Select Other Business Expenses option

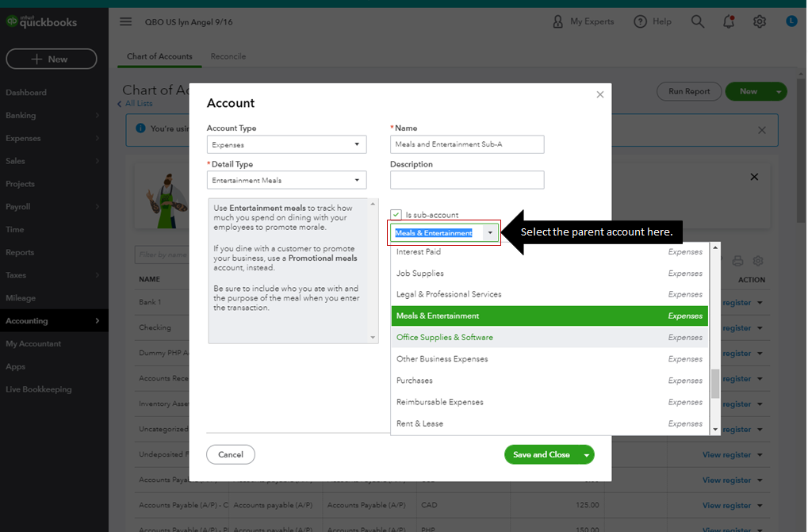click(550, 359)
